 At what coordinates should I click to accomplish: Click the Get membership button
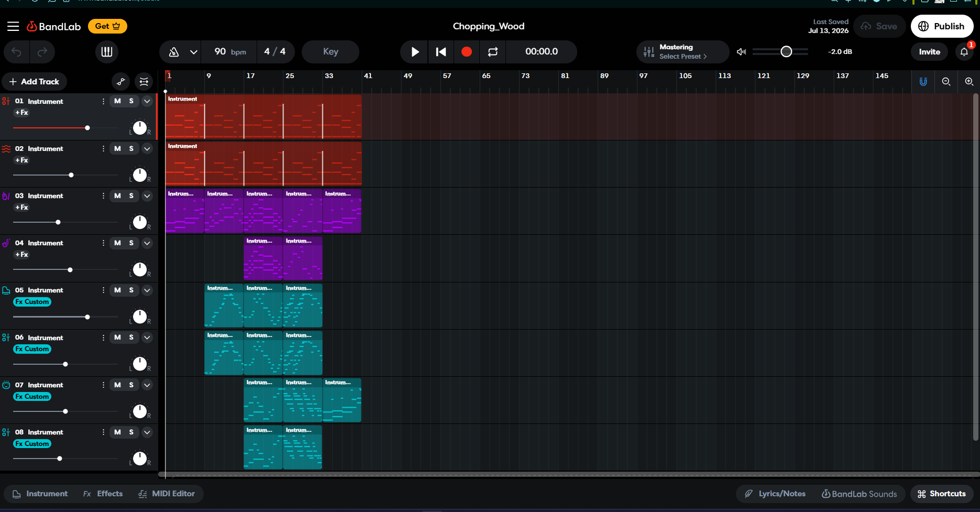[x=107, y=26]
